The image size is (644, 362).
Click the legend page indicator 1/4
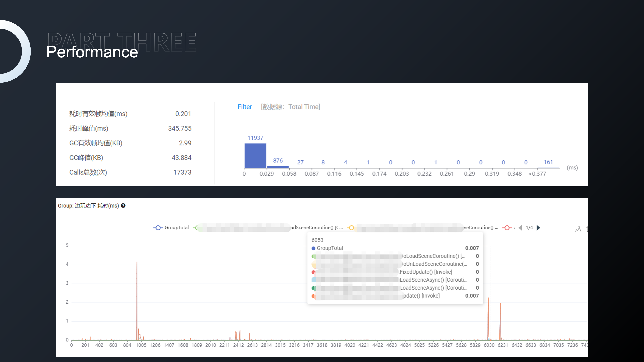pyautogui.click(x=529, y=228)
